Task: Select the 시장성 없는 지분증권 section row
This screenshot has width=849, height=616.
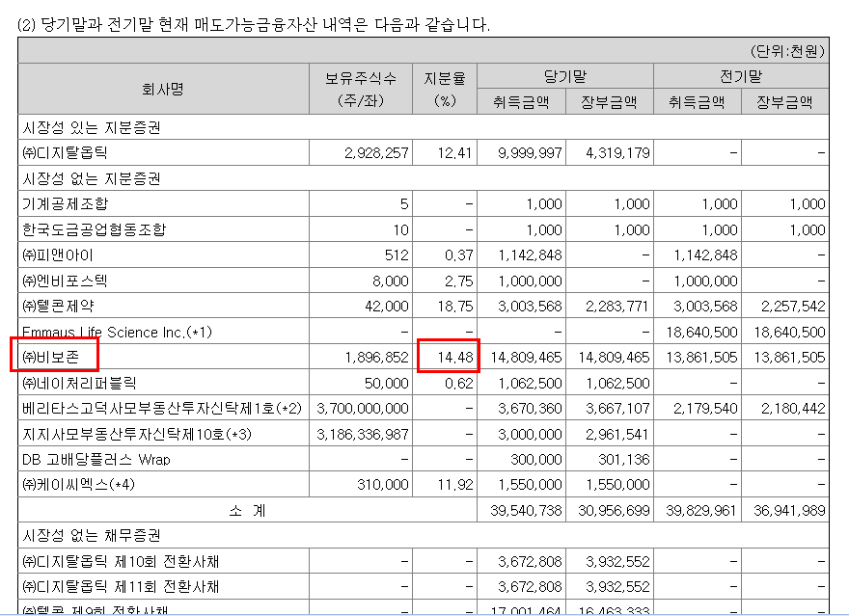Action: pyautogui.click(x=424, y=178)
